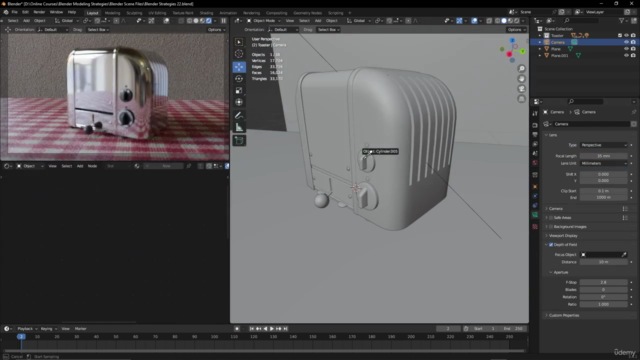Viewport: 640px width, 360px height.
Task: Disable Camera in renders via camera icon
Action: click(x=633, y=42)
